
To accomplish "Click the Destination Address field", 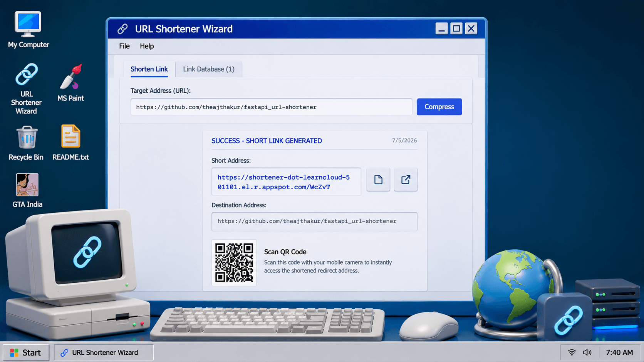I will point(314,221).
